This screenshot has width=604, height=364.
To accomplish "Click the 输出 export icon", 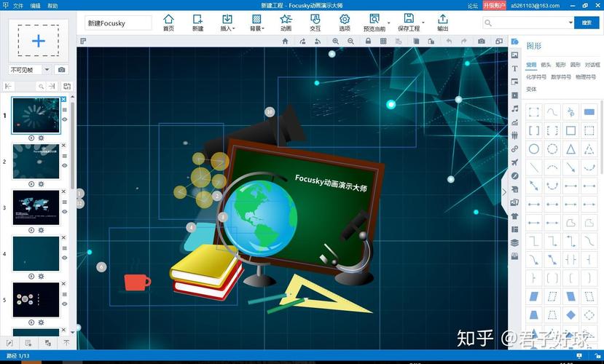I will (442, 23).
